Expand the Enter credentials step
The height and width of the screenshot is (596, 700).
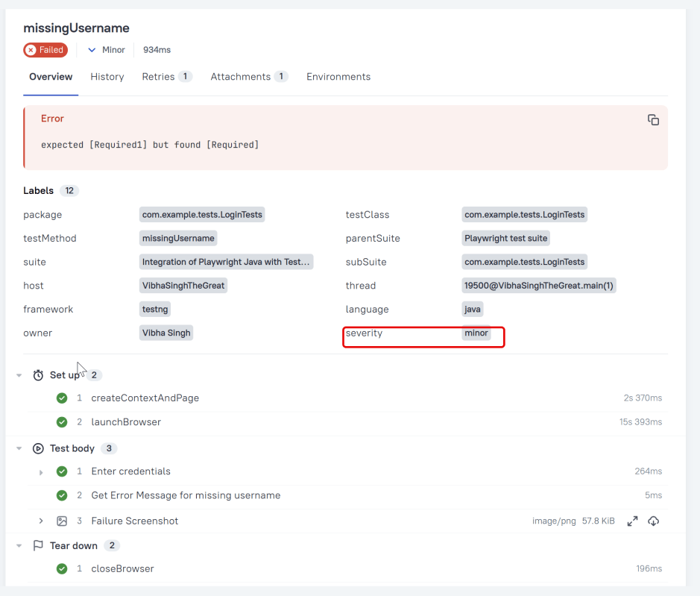(x=42, y=472)
